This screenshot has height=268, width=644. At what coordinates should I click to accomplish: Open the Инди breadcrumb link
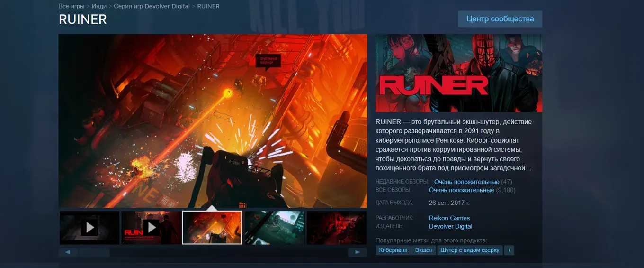[99, 6]
